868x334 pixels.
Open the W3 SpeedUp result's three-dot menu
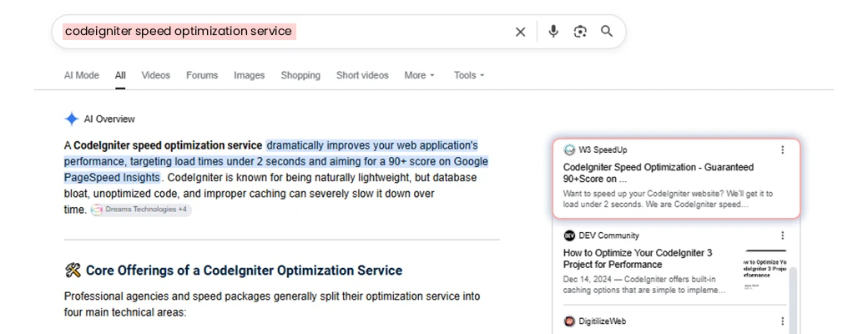(x=782, y=149)
